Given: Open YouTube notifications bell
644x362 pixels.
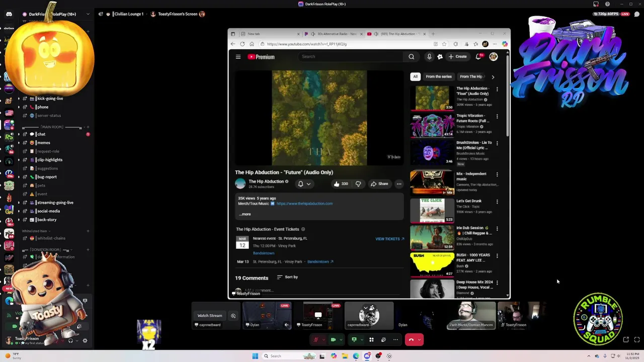Looking at the screenshot, I should [478, 57].
